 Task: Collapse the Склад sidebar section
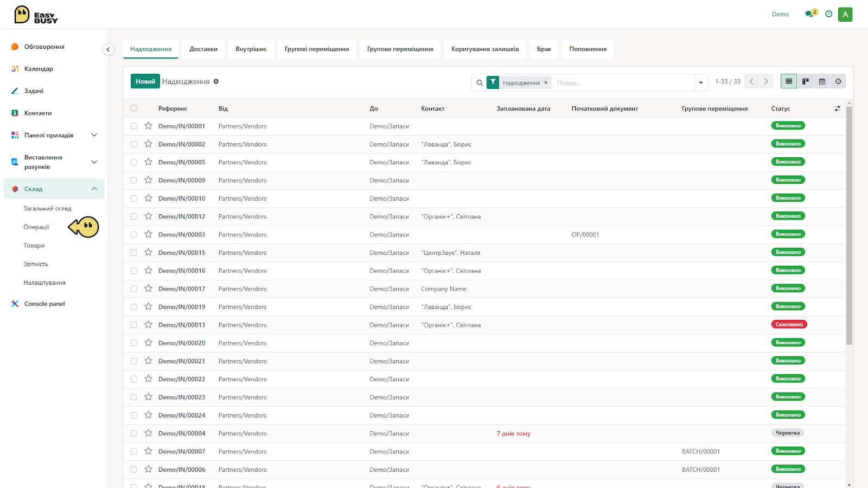click(x=94, y=189)
